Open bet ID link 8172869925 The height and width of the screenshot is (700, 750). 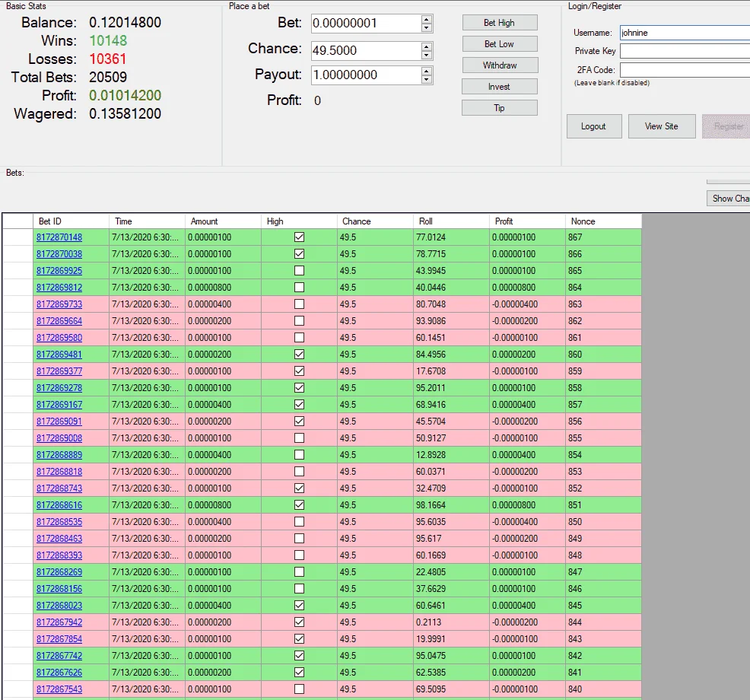point(59,271)
